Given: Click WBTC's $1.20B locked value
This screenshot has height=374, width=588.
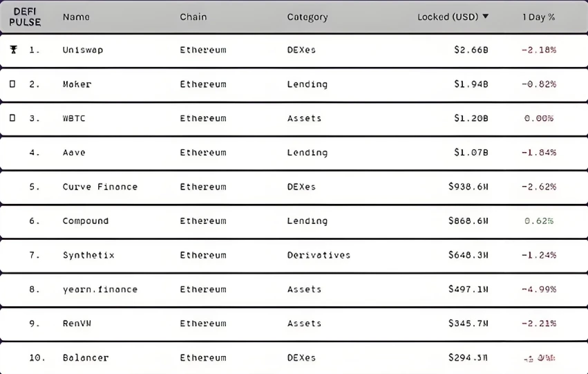Looking at the screenshot, I should 471,118.
